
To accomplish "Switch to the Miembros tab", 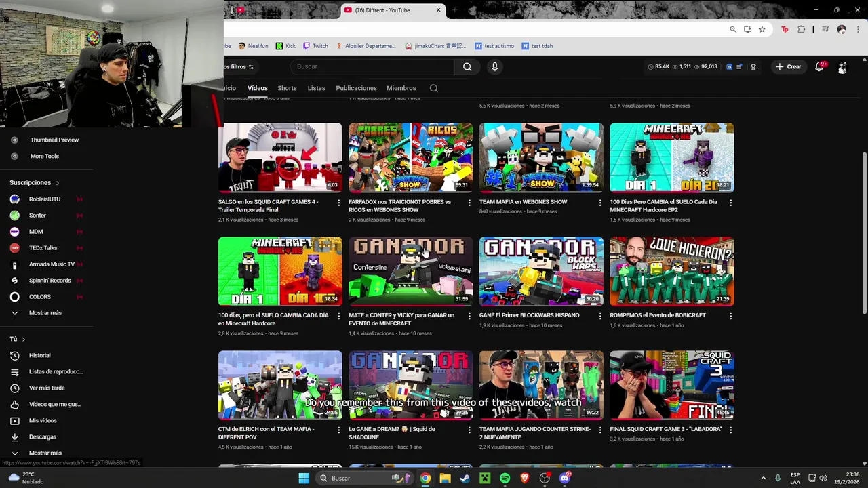I will pyautogui.click(x=401, y=88).
